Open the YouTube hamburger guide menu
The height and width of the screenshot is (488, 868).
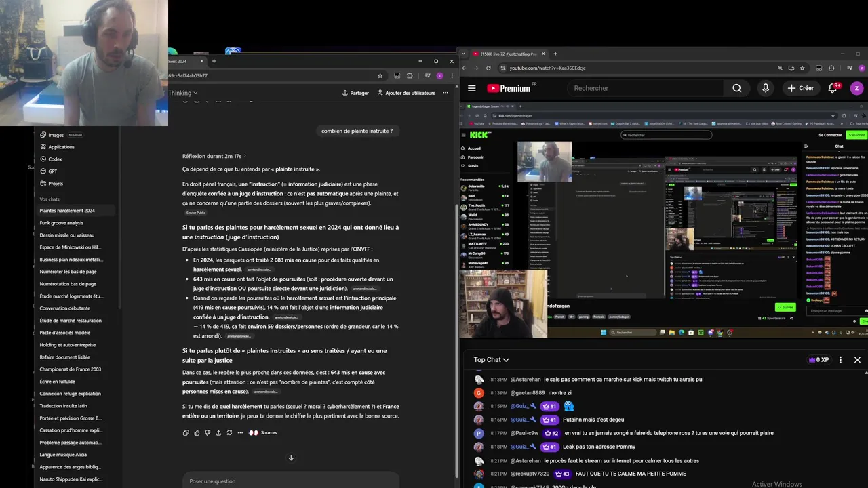472,88
